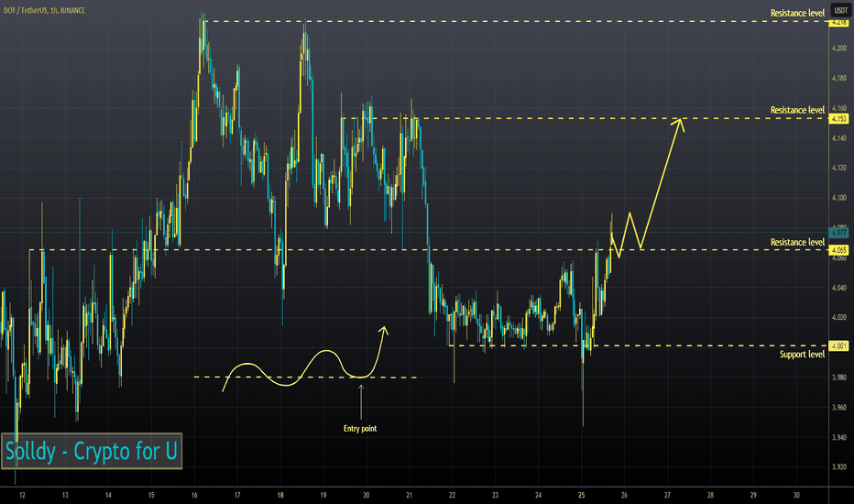This screenshot has height=504, width=854.
Task: Click the 3.920 price axis label
Action: [x=838, y=467]
